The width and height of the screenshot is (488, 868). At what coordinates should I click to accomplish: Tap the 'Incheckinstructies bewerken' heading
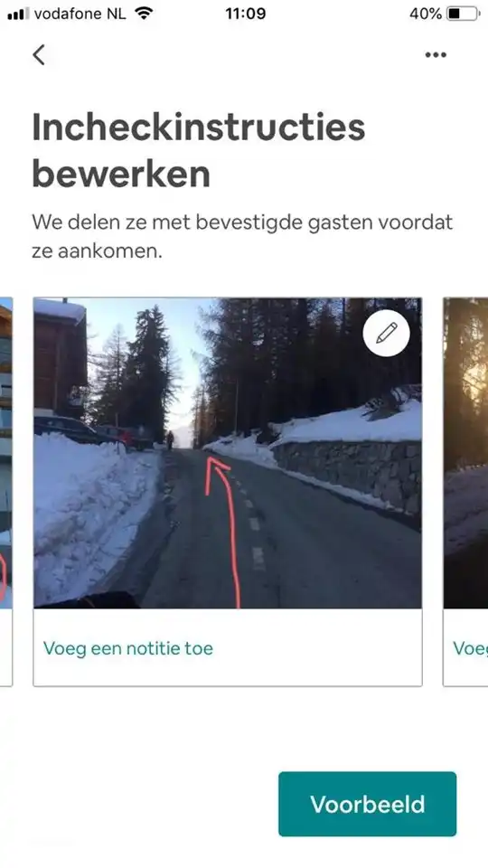(199, 151)
